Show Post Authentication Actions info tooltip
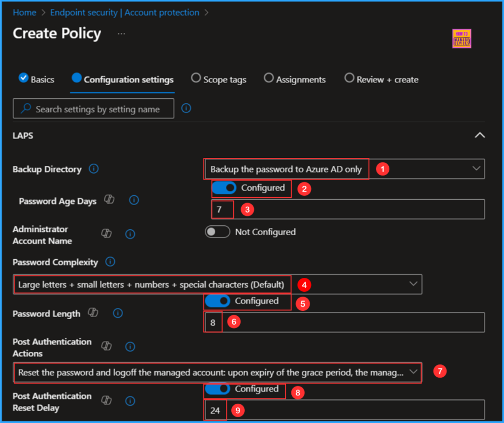This screenshot has width=504, height=423. point(130,347)
